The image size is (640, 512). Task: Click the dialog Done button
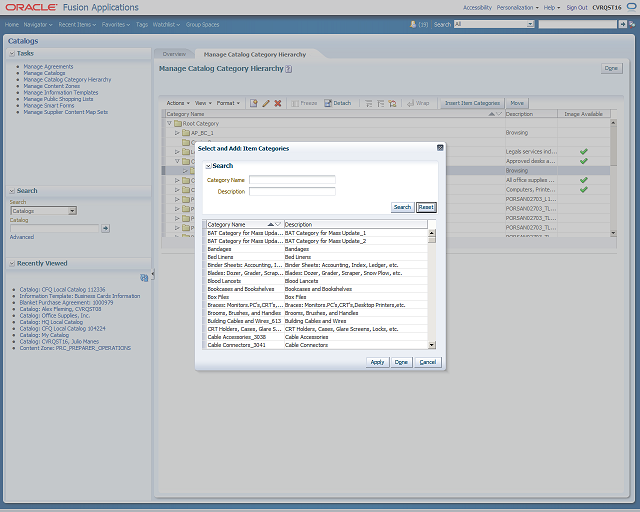[x=401, y=362]
